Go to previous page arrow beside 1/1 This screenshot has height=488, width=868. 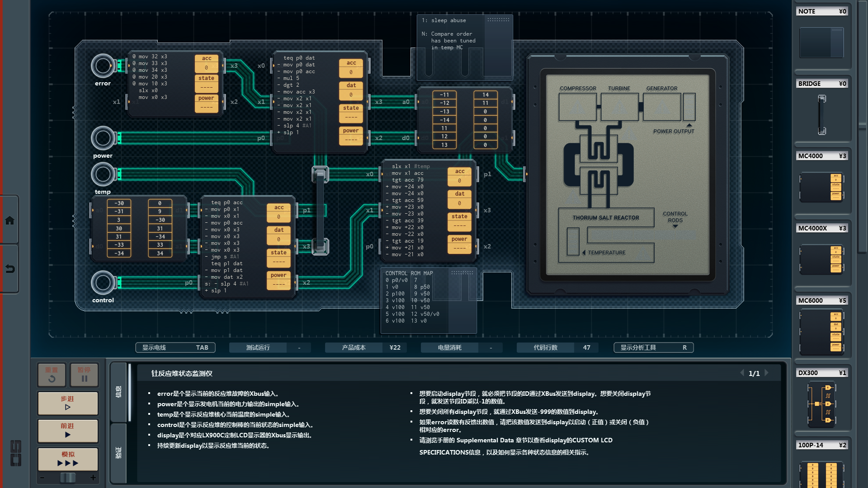742,373
